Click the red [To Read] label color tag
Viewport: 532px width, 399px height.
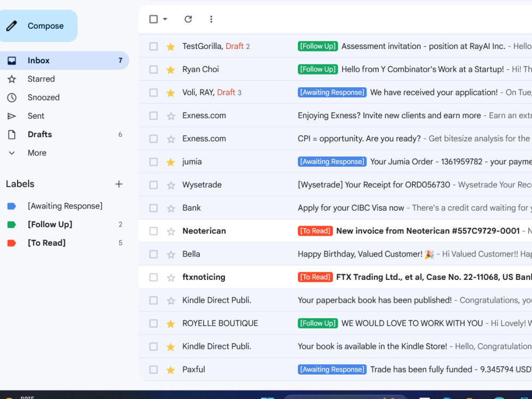click(12, 243)
